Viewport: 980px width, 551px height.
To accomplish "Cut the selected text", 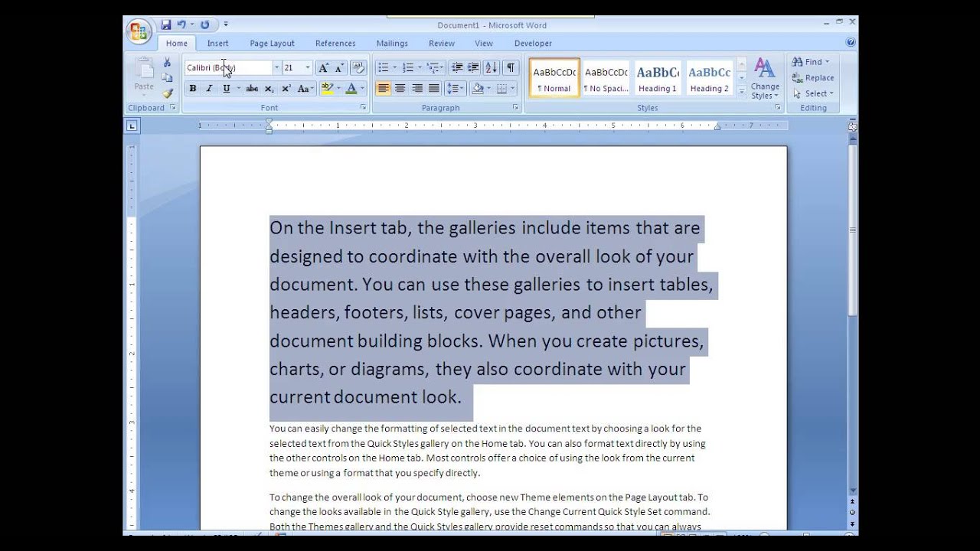I will click(x=167, y=63).
